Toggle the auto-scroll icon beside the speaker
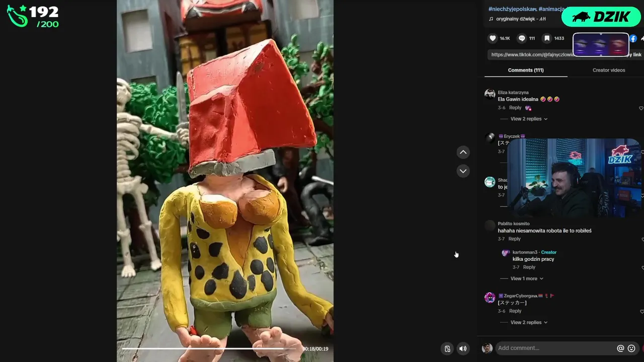Screen dimensions: 644x362 pos(447,348)
